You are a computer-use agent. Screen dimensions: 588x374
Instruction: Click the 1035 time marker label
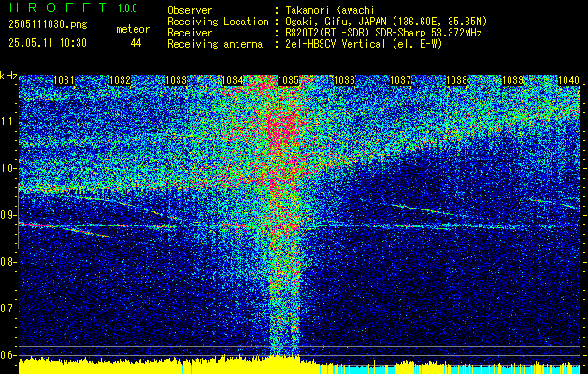pyautogui.click(x=288, y=79)
